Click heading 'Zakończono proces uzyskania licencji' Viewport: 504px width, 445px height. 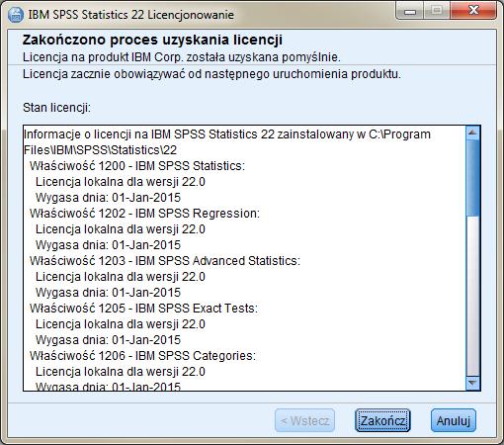point(152,40)
